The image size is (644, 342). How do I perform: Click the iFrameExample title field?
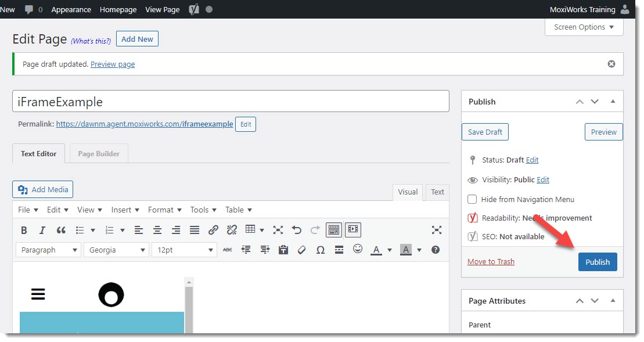pos(231,102)
